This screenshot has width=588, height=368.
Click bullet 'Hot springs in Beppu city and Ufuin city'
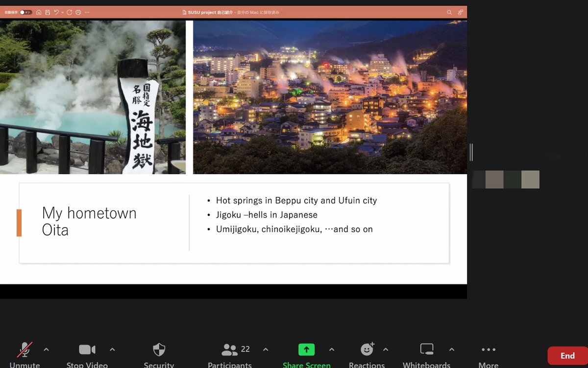point(296,200)
